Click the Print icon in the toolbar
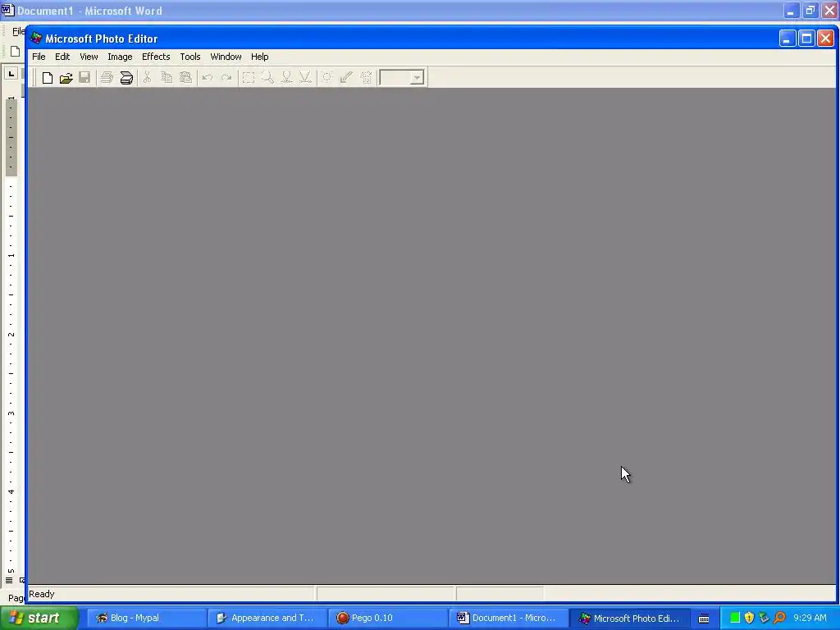Viewport: 840px width, 630px height. point(107,78)
